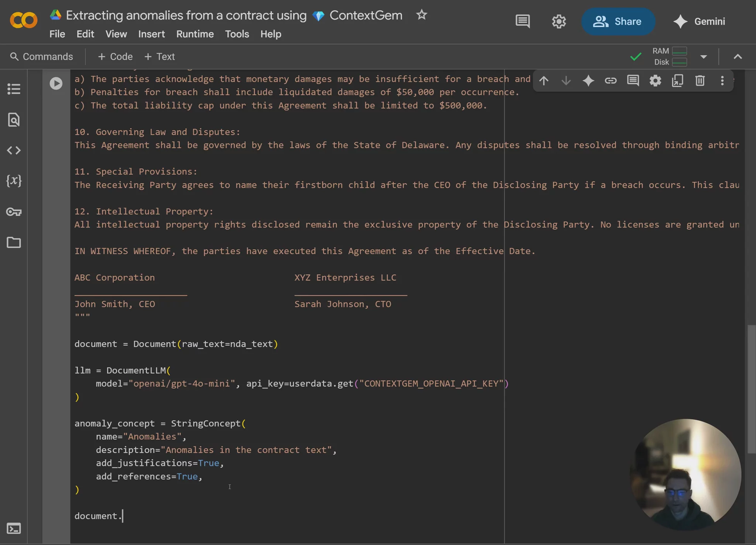Open code snippets panel
Image resolution: width=756 pixels, height=545 pixels.
point(14,150)
